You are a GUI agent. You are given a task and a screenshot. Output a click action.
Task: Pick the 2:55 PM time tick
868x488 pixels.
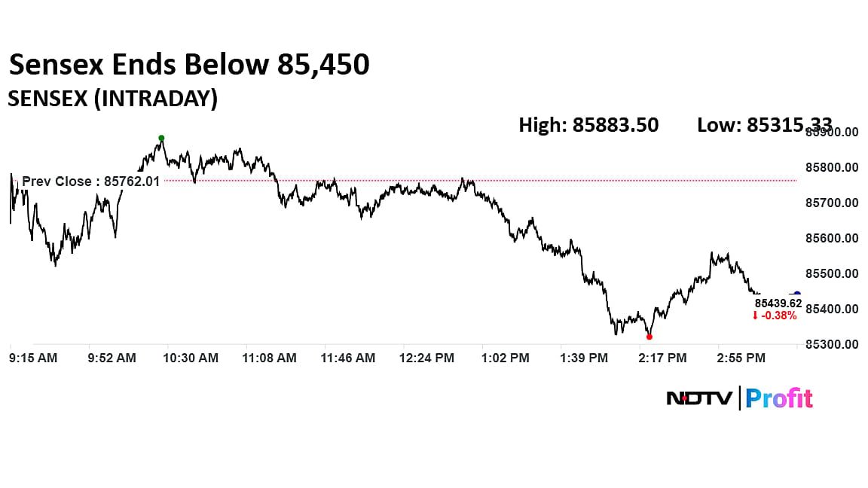(741, 358)
